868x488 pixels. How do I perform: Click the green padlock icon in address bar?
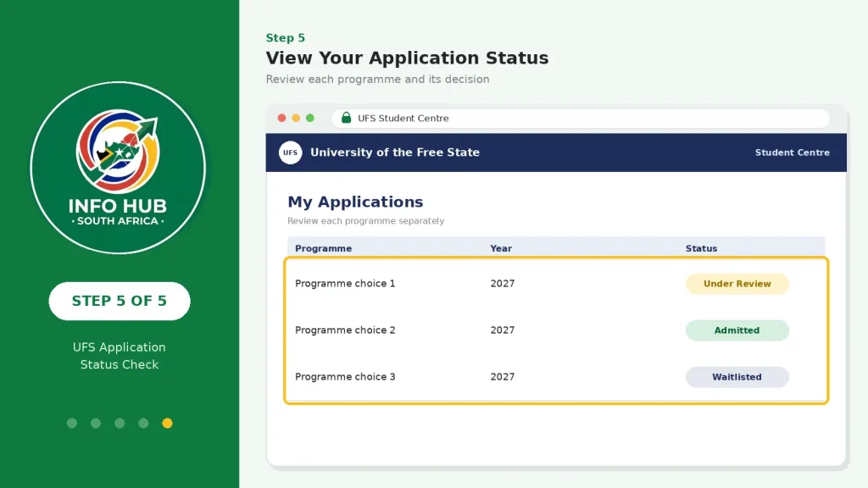pos(346,118)
